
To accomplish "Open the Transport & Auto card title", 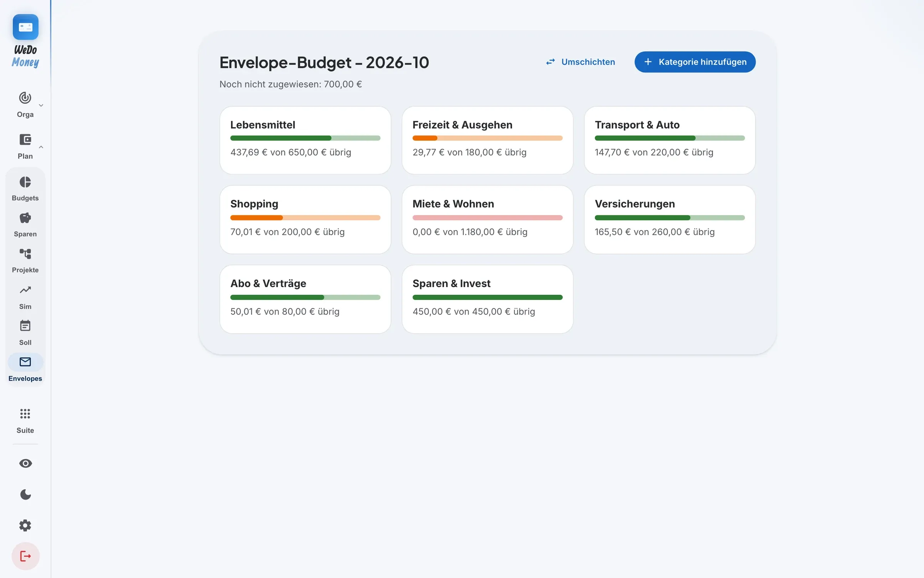I will [x=637, y=125].
